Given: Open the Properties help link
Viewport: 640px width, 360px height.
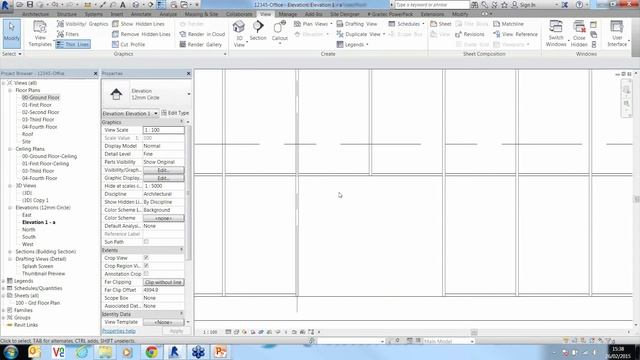Looking at the screenshot, I should tap(119, 331).
